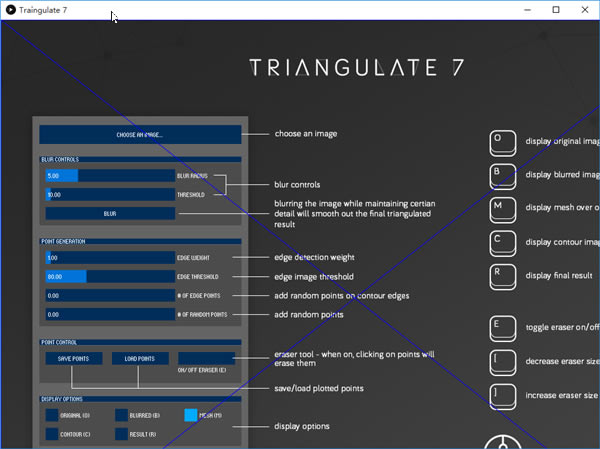This screenshot has height=449, width=600.
Task: Click the C key contour image icon
Action: (502, 241)
